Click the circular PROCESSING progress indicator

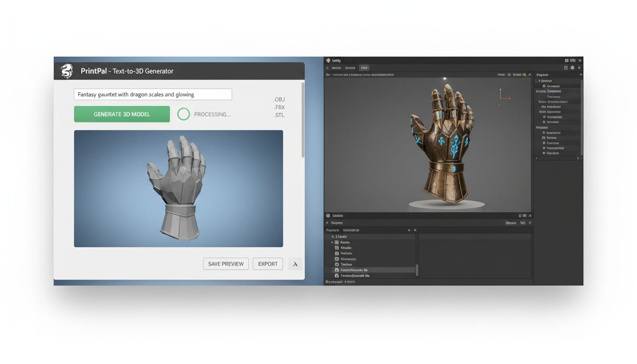click(183, 114)
